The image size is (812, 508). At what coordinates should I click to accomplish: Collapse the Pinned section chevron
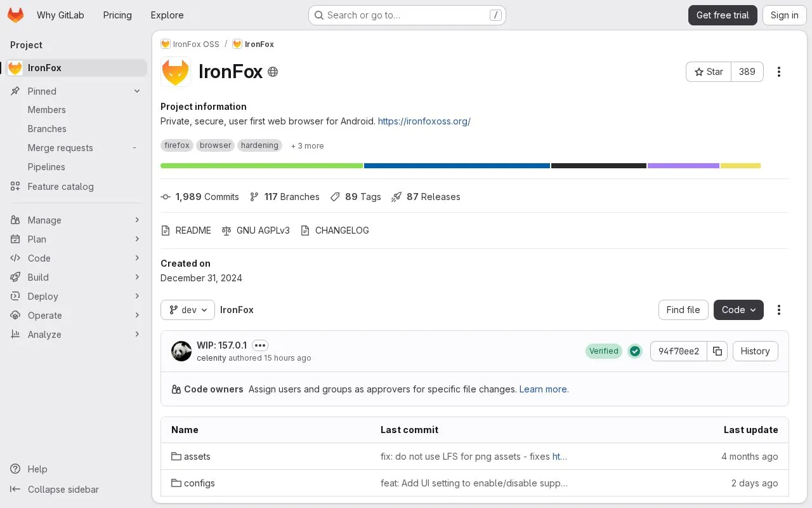(137, 91)
